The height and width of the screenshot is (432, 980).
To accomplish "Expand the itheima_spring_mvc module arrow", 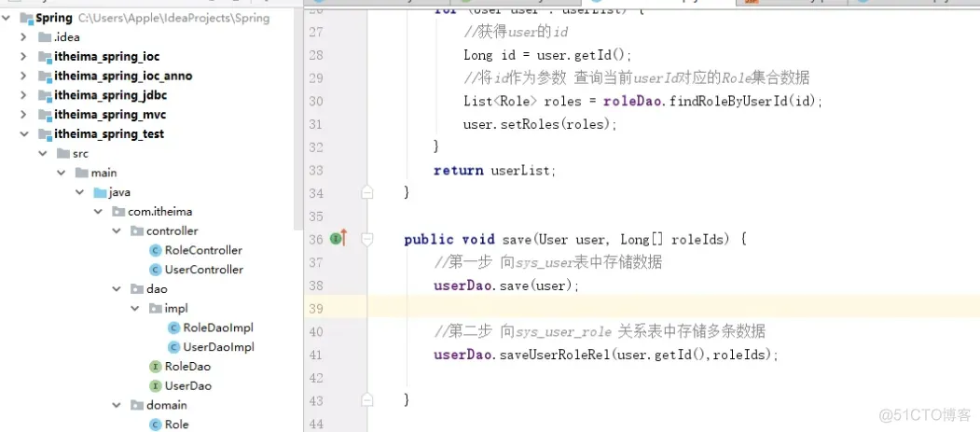I will [23, 115].
